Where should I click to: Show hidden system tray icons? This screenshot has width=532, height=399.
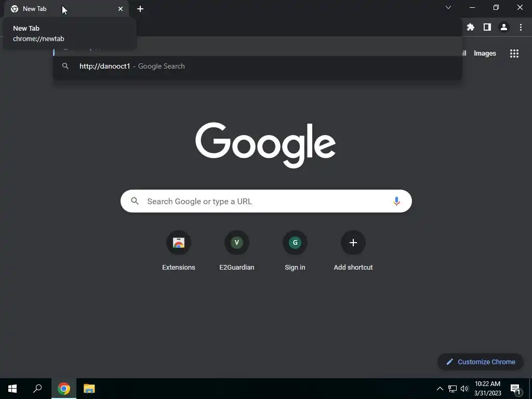click(x=440, y=389)
